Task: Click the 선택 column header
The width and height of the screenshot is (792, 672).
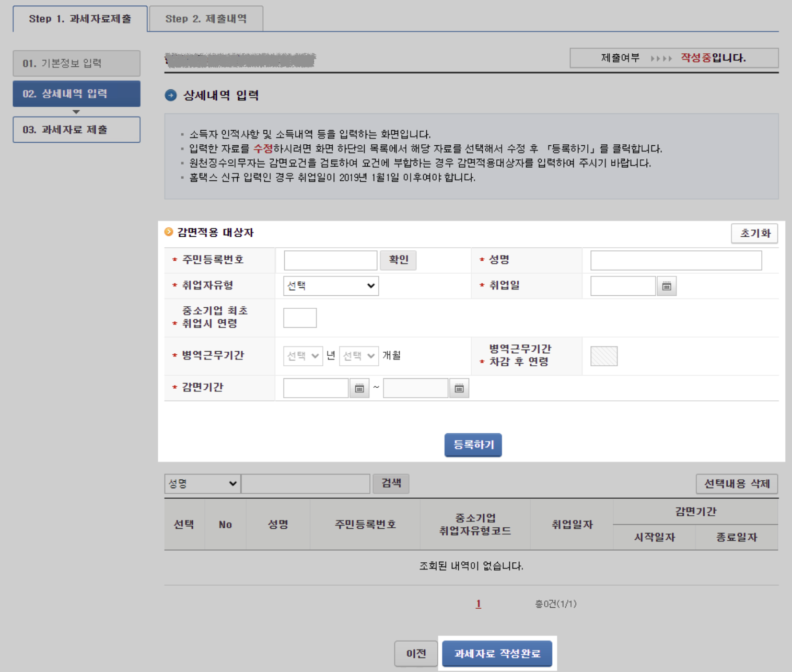Action: click(x=184, y=524)
